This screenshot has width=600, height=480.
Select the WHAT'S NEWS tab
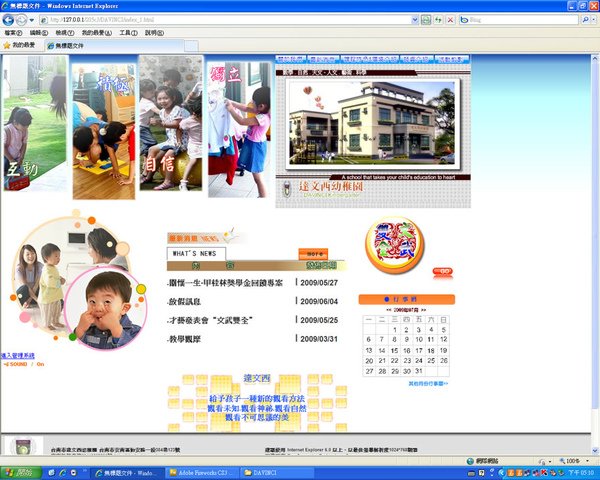196,254
